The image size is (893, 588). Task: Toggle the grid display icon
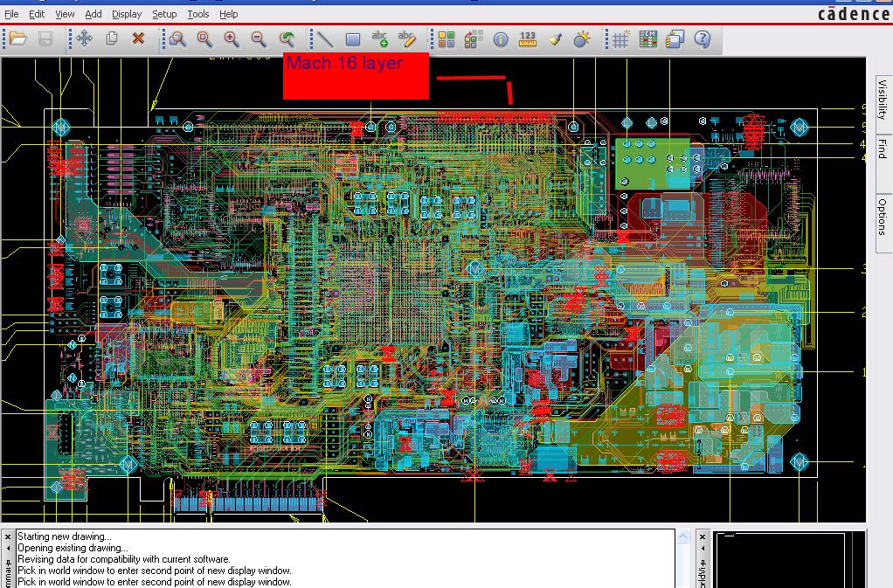(620, 38)
